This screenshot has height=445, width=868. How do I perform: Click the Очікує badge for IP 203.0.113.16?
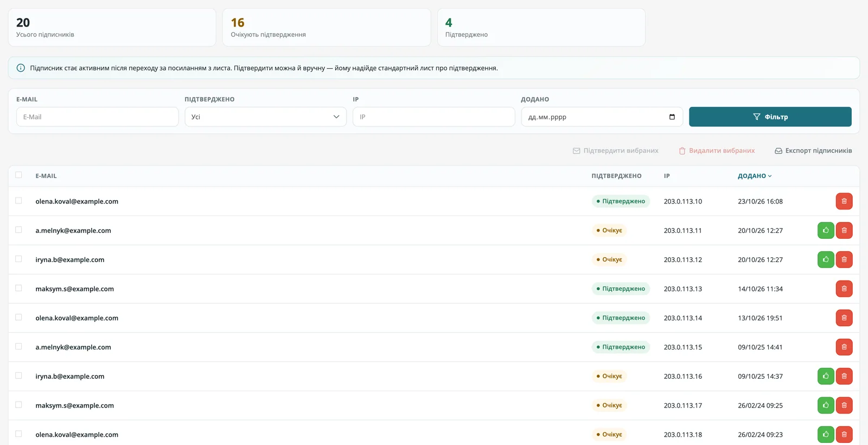pyautogui.click(x=609, y=376)
